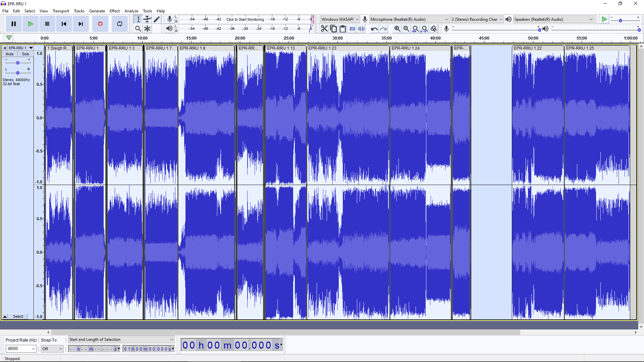Open the Analyze menu
644x362 pixels.
click(x=131, y=11)
